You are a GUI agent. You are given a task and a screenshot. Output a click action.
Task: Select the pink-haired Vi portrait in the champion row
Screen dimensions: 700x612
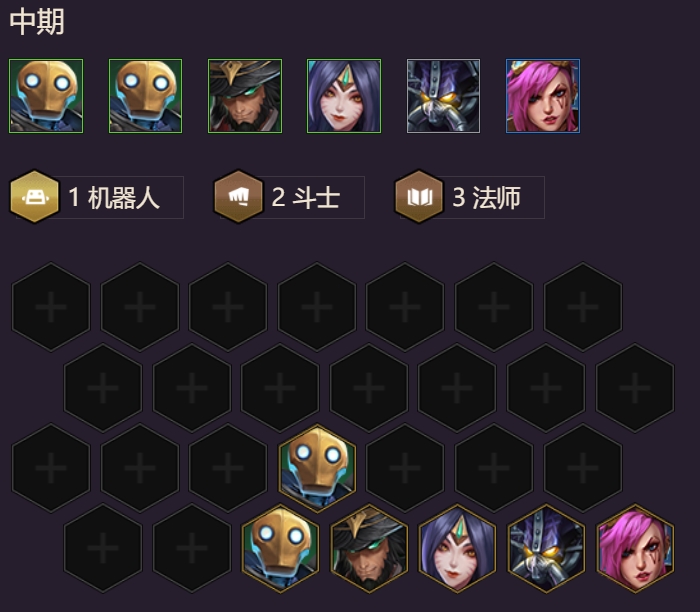tap(543, 96)
